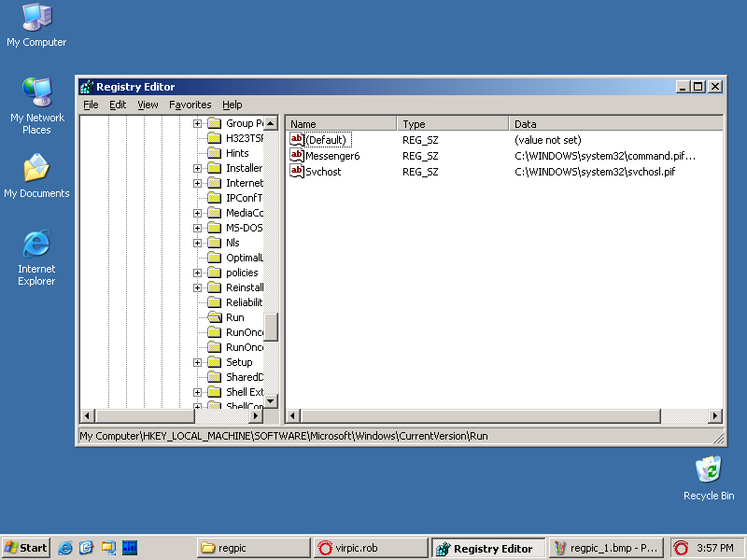The height and width of the screenshot is (560, 747).
Task: Expand the Group Policy tree node
Action: (x=197, y=124)
